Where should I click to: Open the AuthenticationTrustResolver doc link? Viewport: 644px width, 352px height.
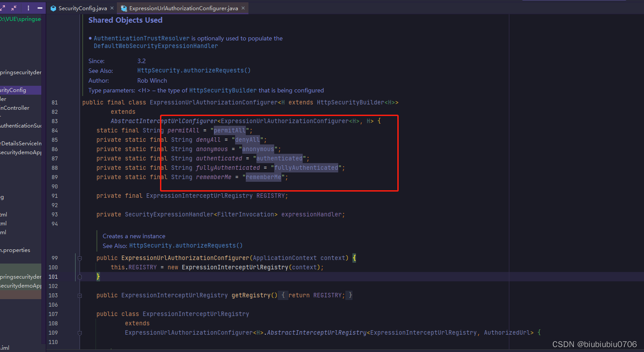pyautogui.click(x=142, y=38)
